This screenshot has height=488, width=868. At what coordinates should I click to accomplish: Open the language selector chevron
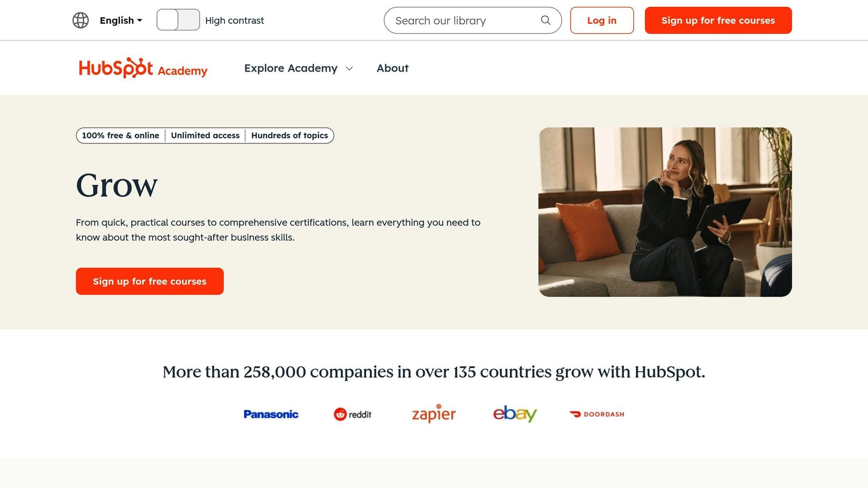(140, 20)
